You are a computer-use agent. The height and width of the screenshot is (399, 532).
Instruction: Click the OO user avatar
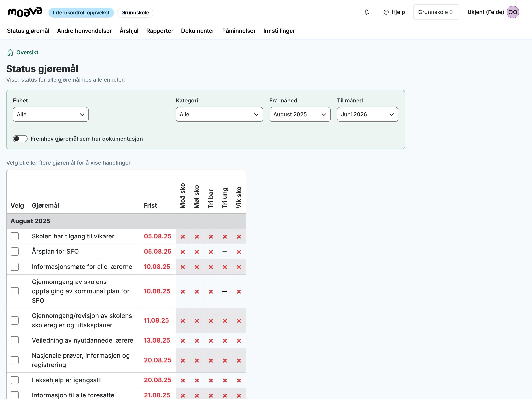coord(513,12)
